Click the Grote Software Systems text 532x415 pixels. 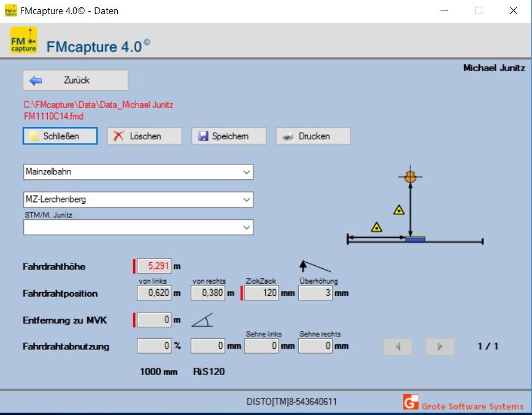[x=472, y=406]
